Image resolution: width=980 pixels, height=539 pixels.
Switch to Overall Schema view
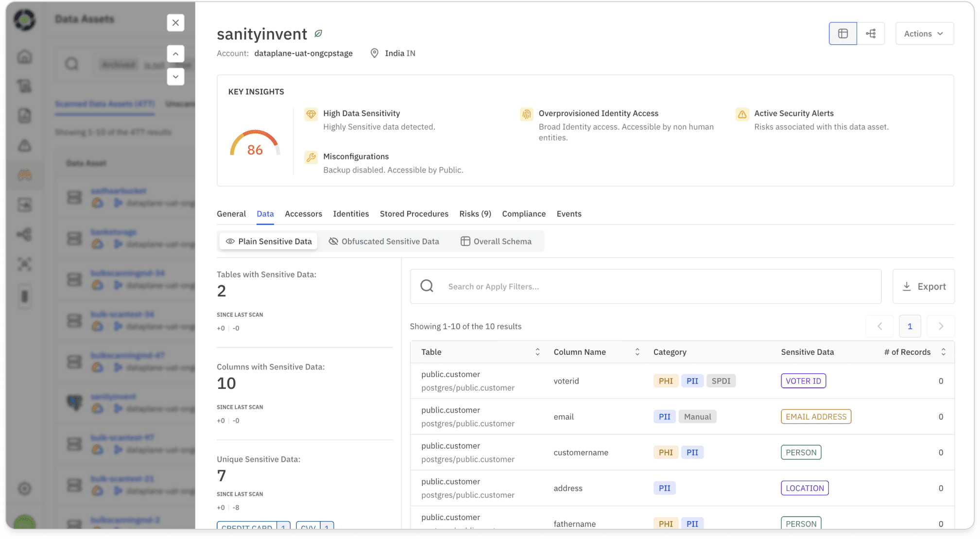496,242
